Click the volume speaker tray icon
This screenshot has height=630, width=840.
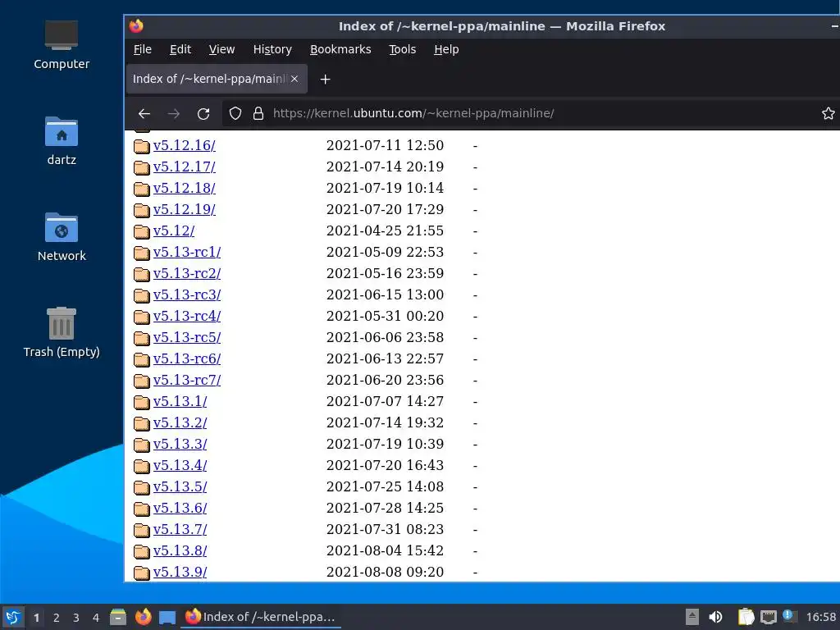click(x=715, y=617)
